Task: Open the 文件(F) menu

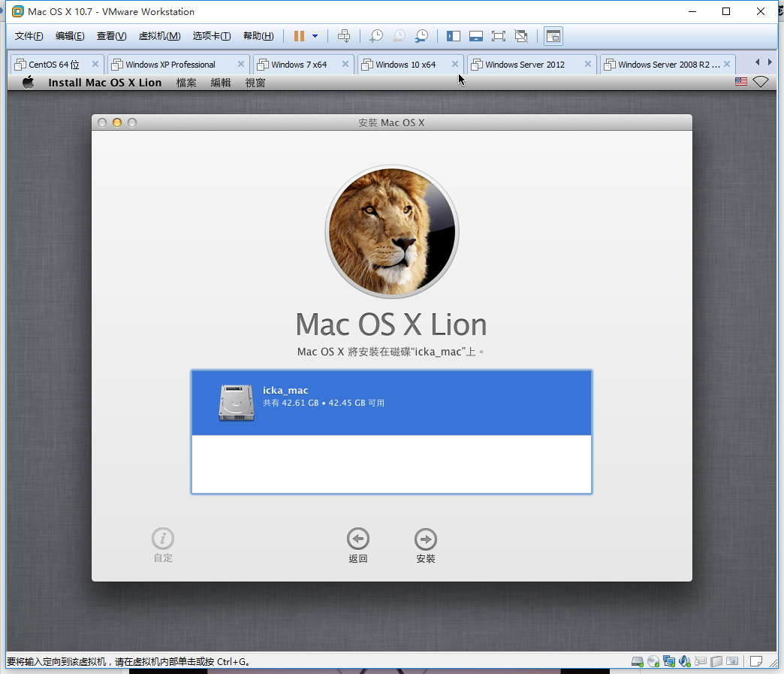Action: tap(29, 36)
